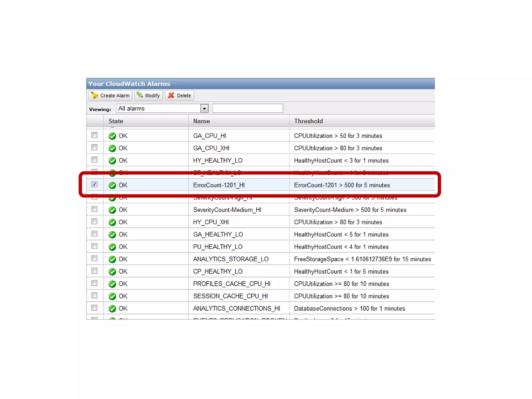Click the green OK icon for GA_CPU_HI
Viewport: 532px width, 399px height.
tap(112, 136)
